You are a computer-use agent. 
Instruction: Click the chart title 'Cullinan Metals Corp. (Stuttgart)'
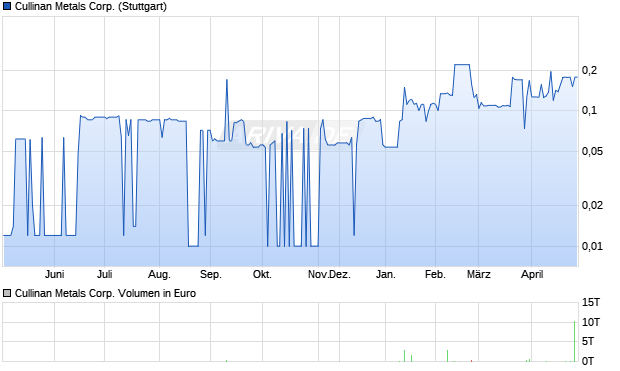click(x=91, y=7)
